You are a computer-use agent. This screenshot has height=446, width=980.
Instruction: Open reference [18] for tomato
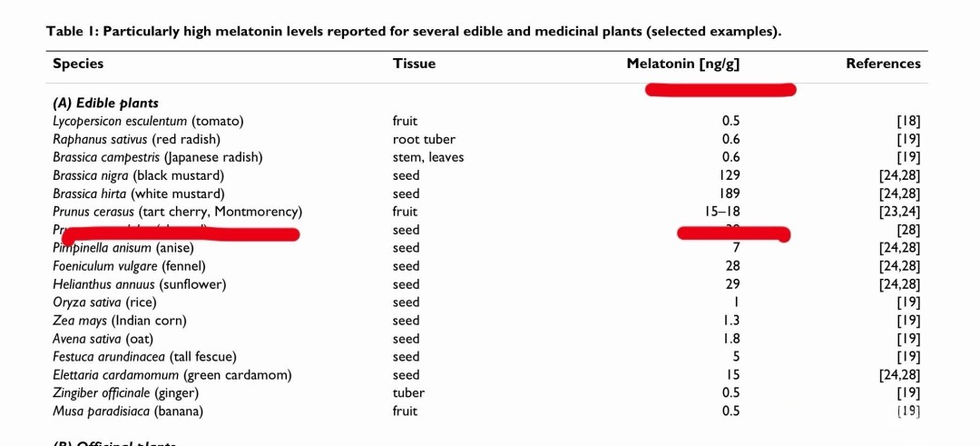point(907,121)
